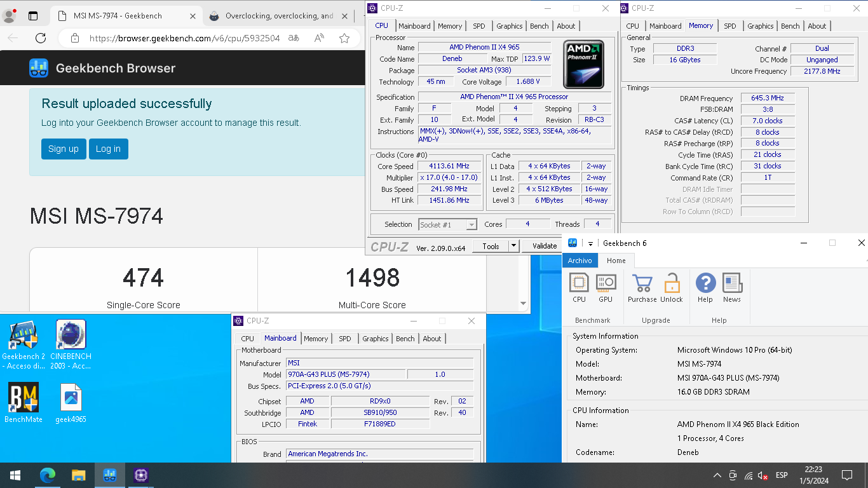868x488 pixels.
Task: Click the Sign up button
Action: click(x=64, y=149)
